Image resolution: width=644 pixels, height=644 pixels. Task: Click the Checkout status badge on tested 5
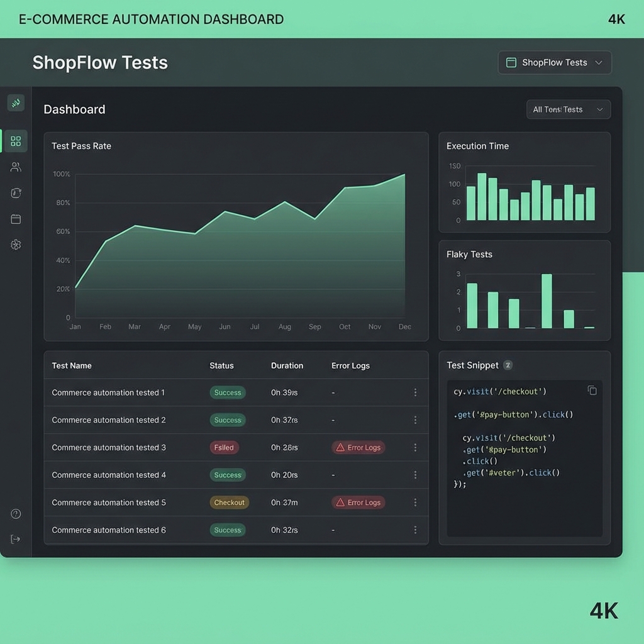229,502
